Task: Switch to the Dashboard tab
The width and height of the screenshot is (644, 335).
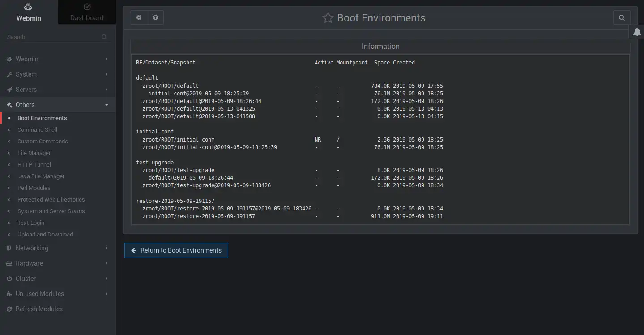Action: [x=87, y=12]
